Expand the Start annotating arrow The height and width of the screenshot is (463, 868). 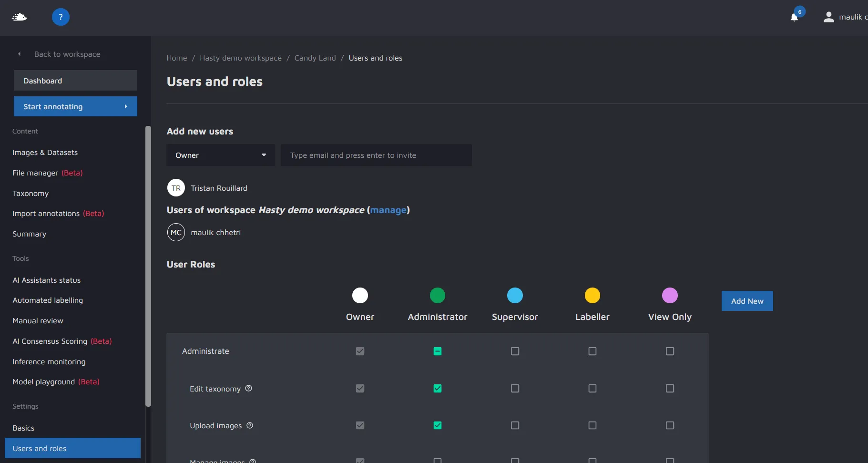tap(126, 106)
